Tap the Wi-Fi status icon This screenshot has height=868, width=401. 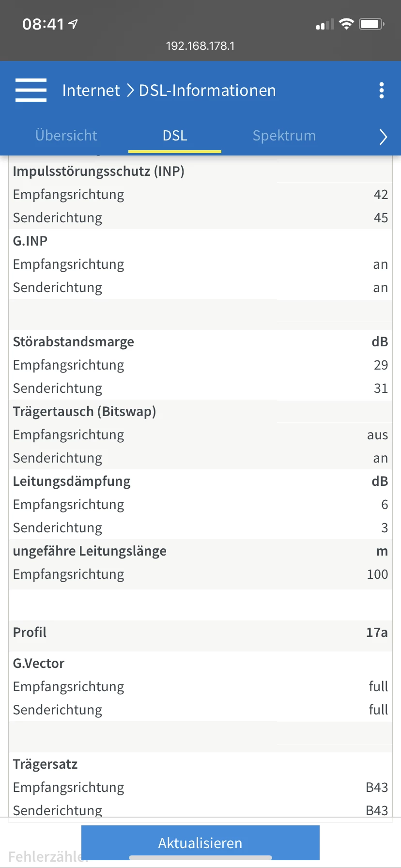point(346,24)
